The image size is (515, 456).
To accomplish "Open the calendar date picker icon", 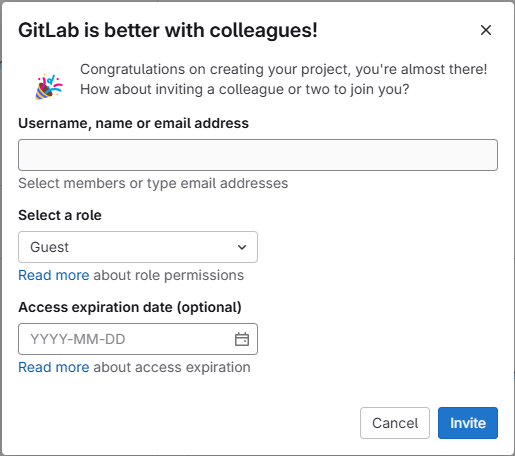I will click(242, 339).
